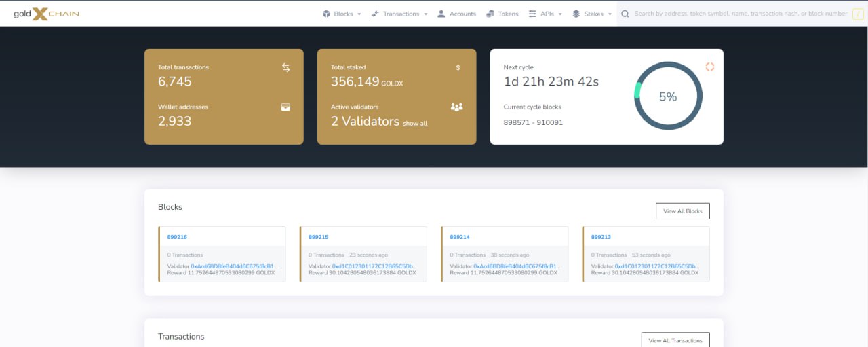Go to the Accounts page

click(x=456, y=14)
